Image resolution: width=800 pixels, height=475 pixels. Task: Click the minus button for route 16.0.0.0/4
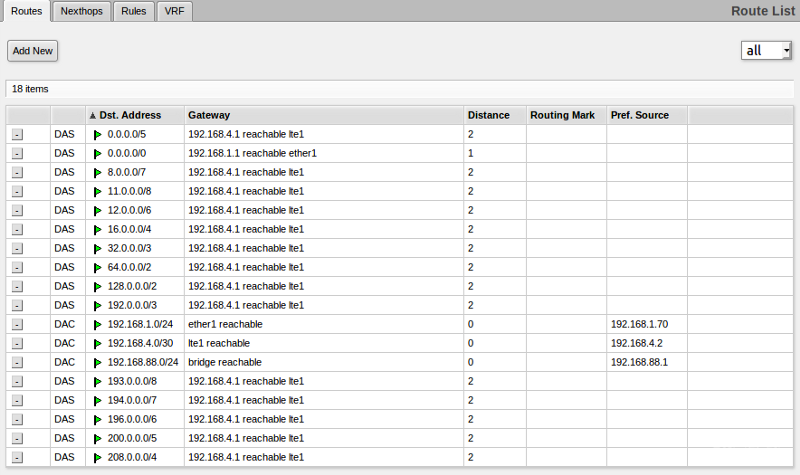[x=17, y=230]
